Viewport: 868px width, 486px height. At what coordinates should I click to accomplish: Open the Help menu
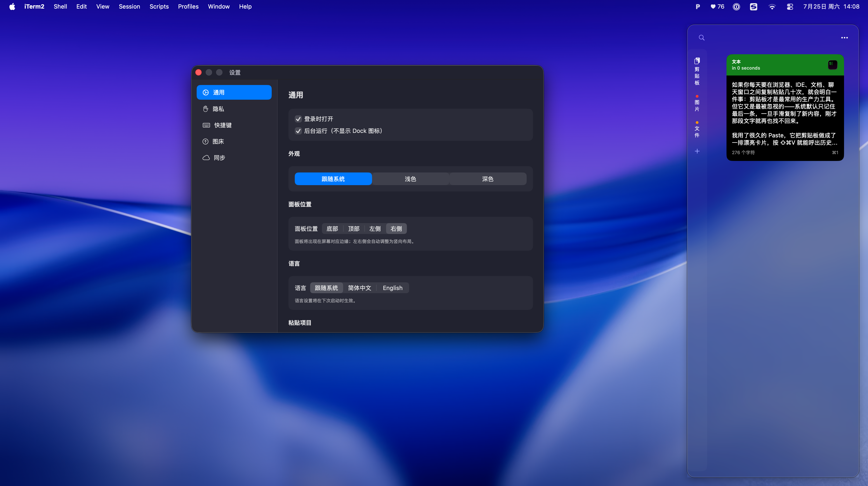click(245, 6)
